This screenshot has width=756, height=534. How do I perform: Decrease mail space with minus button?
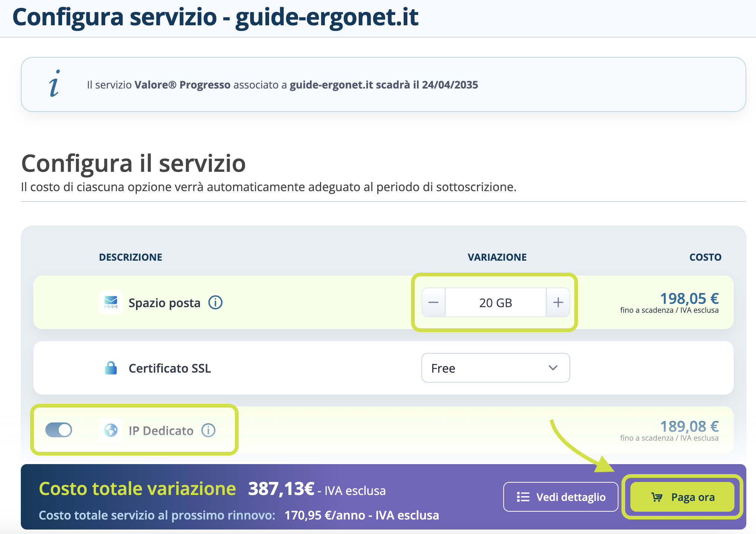433,302
